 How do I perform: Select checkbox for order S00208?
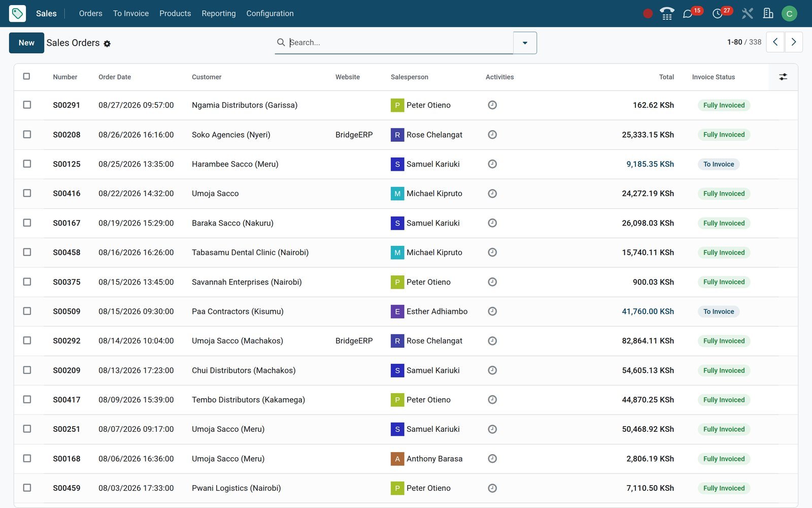click(x=27, y=134)
